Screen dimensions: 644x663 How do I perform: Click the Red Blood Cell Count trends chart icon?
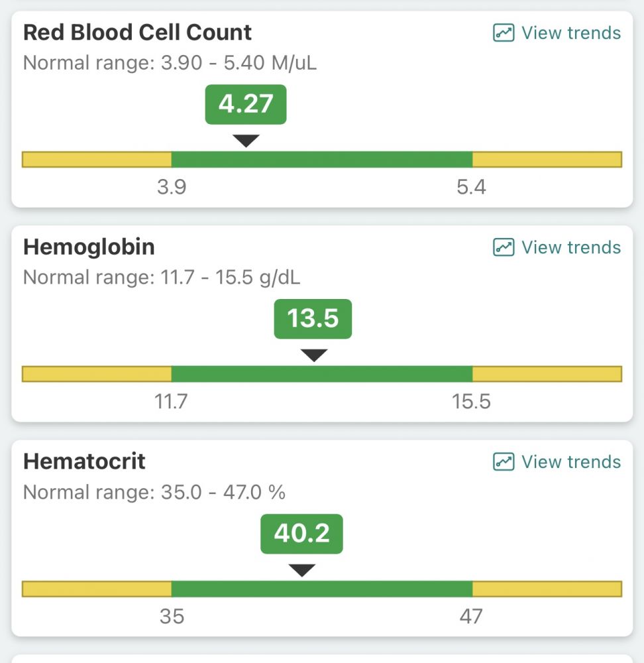pyautogui.click(x=504, y=33)
